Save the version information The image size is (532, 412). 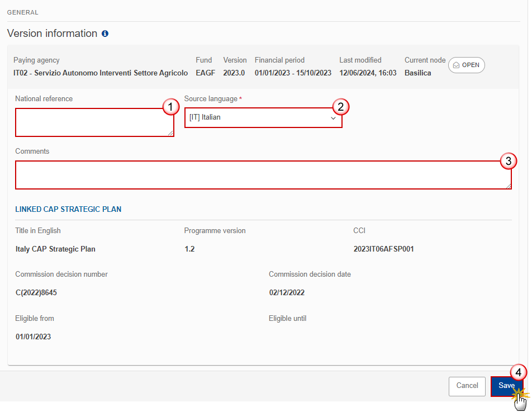(x=506, y=386)
